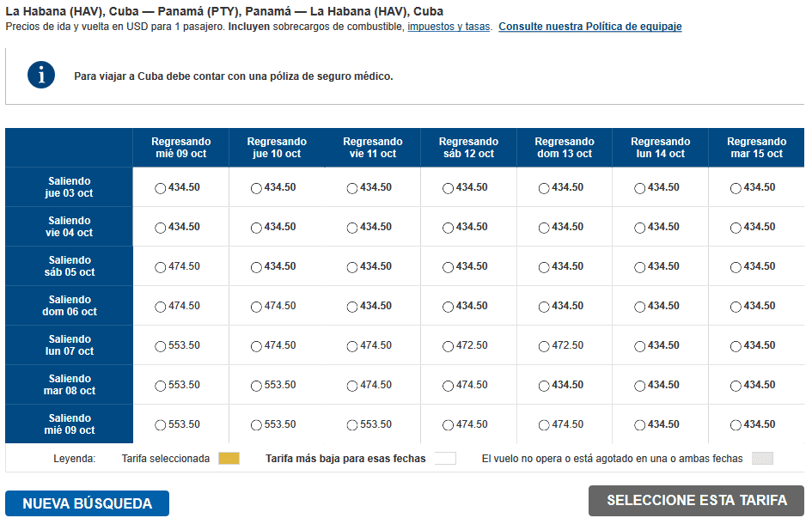The height and width of the screenshot is (518, 812).
Task: Select dom 06 oct returning lun 14 oct fare
Action: coord(640,307)
